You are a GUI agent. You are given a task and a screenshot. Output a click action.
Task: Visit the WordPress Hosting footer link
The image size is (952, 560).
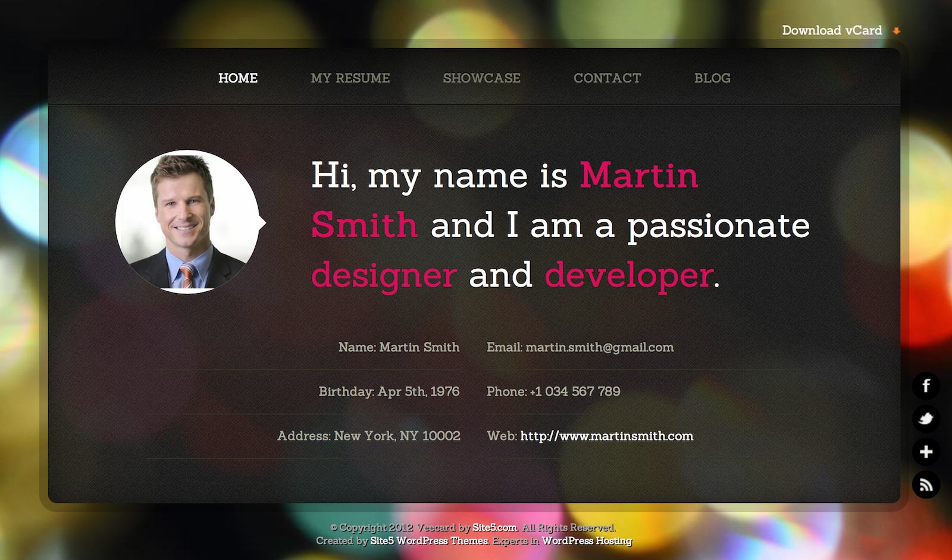tap(586, 540)
